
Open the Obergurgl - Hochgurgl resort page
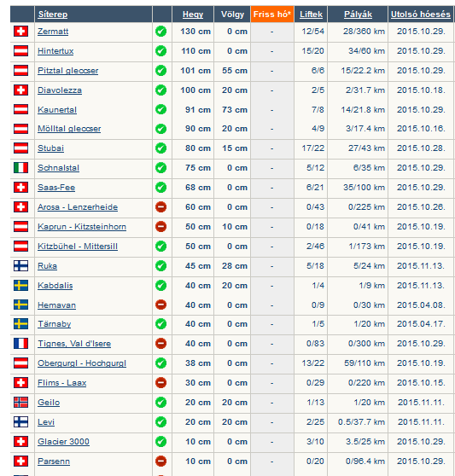coord(82,363)
